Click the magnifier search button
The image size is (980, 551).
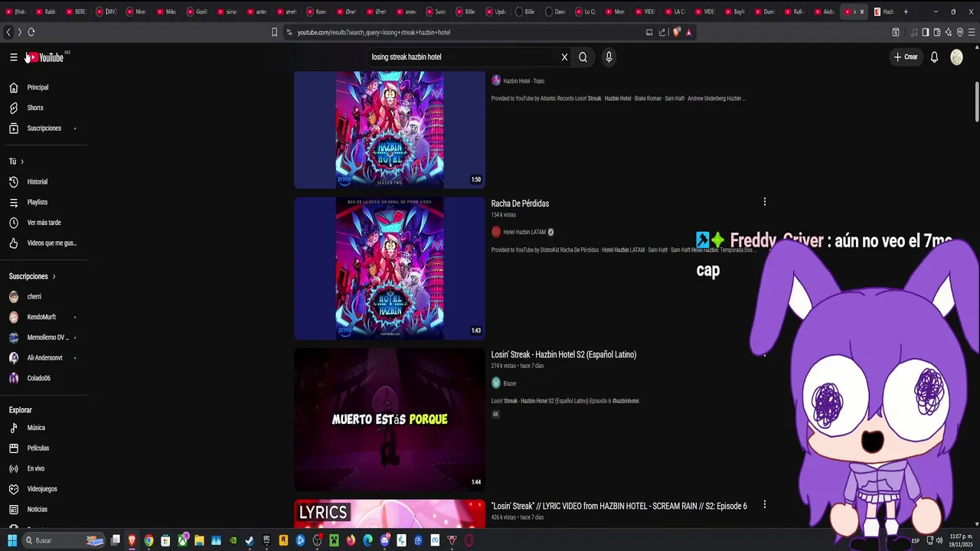(x=583, y=57)
